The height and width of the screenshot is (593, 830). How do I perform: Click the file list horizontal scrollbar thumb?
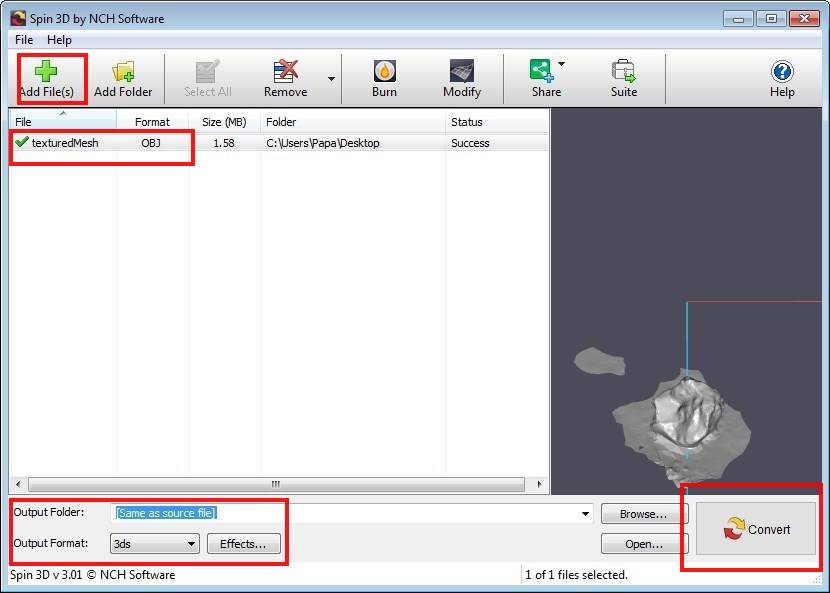pyautogui.click(x=276, y=484)
